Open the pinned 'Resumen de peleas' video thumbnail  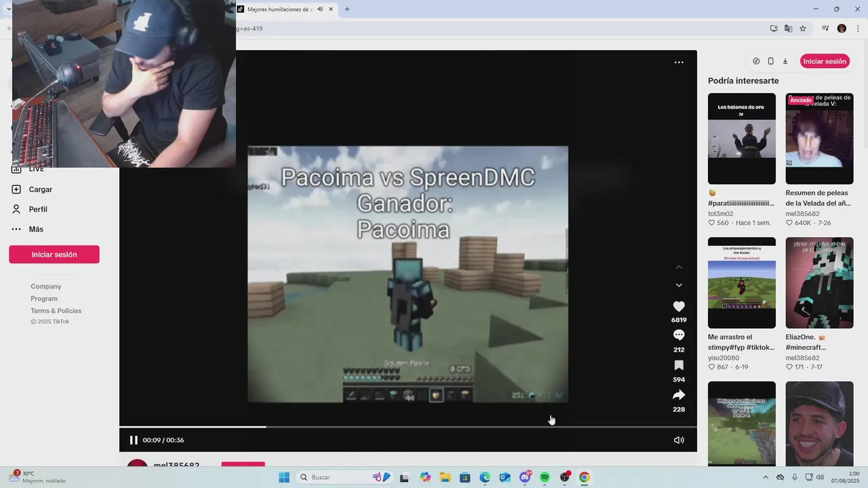click(819, 138)
